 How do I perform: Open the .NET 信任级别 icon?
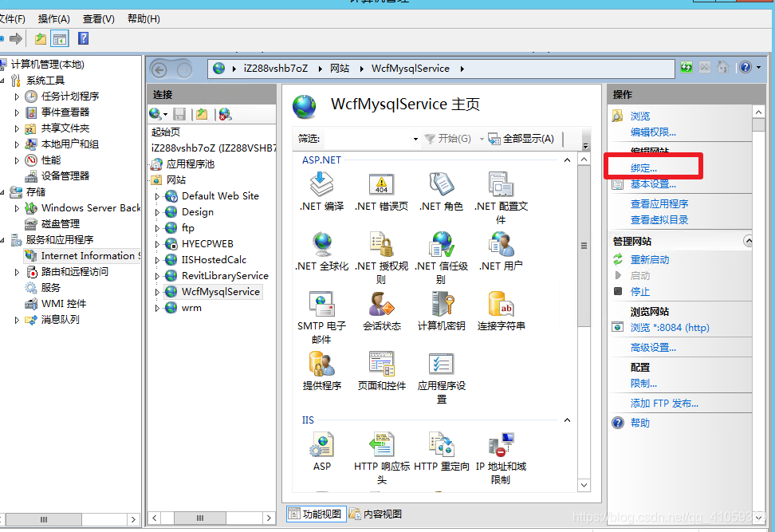pyautogui.click(x=442, y=244)
